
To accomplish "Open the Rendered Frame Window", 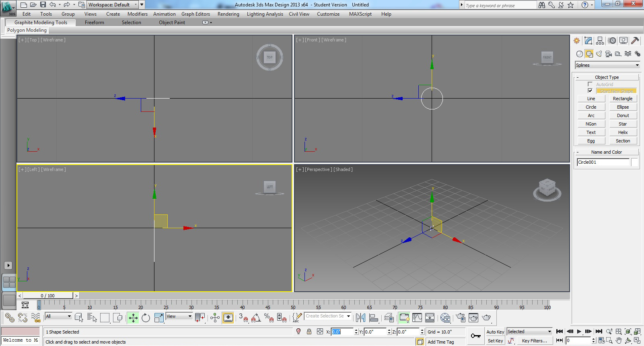I will [473, 318].
